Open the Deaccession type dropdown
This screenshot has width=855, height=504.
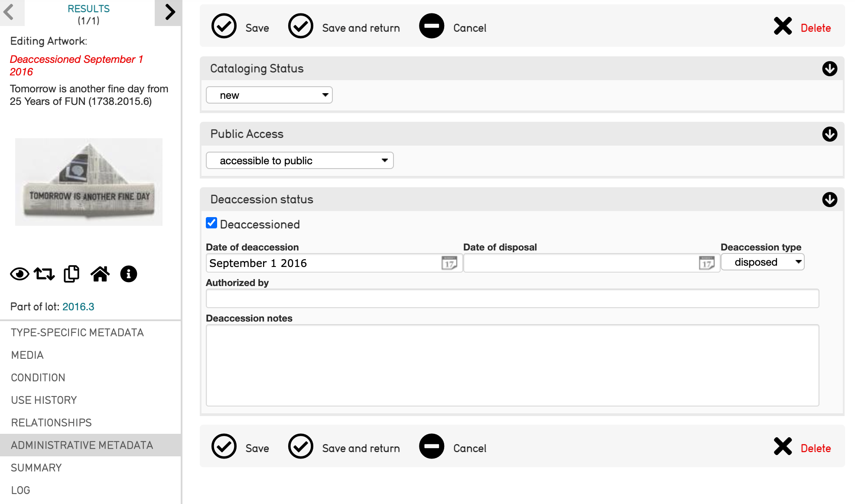point(762,262)
